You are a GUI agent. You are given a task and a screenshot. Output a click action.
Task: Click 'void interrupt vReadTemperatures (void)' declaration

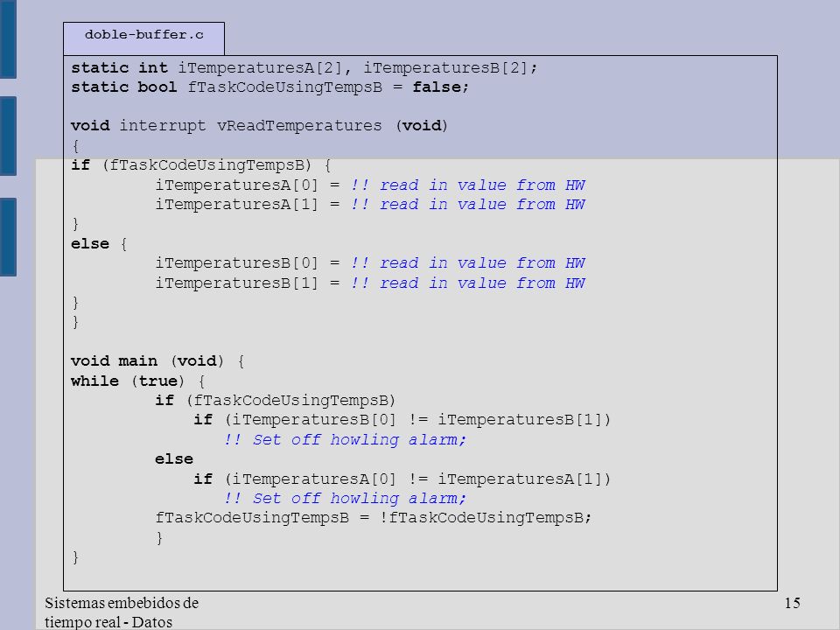[x=259, y=126]
